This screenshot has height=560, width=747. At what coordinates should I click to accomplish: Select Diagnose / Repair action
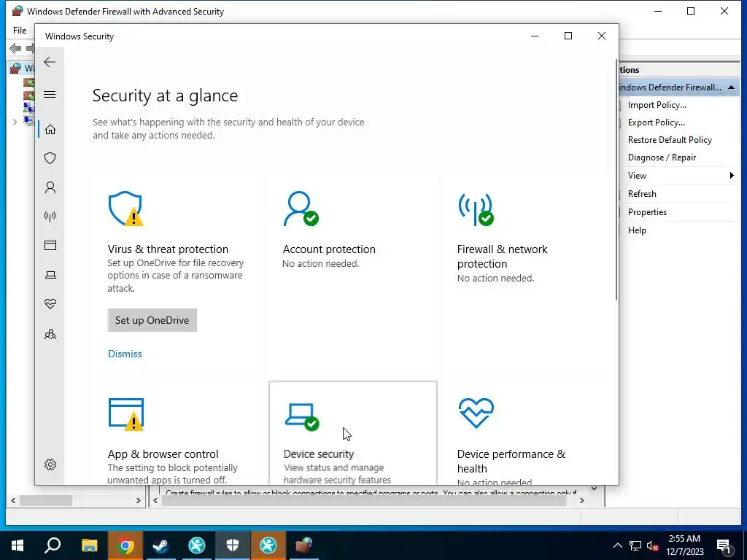coord(662,157)
